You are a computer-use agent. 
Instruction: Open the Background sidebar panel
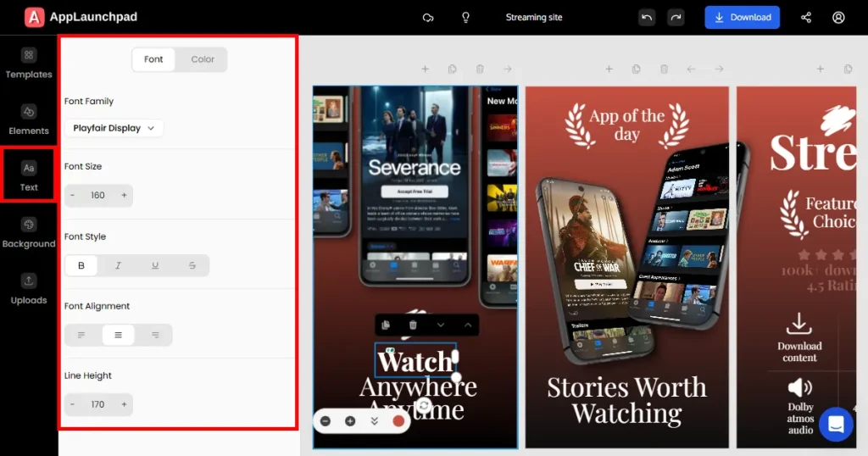click(x=29, y=233)
